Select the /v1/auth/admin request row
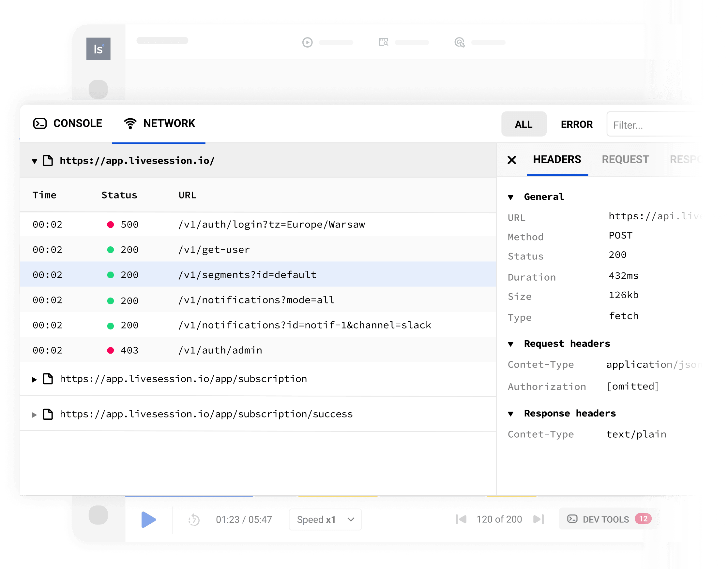This screenshot has height=569, width=728. [258, 350]
